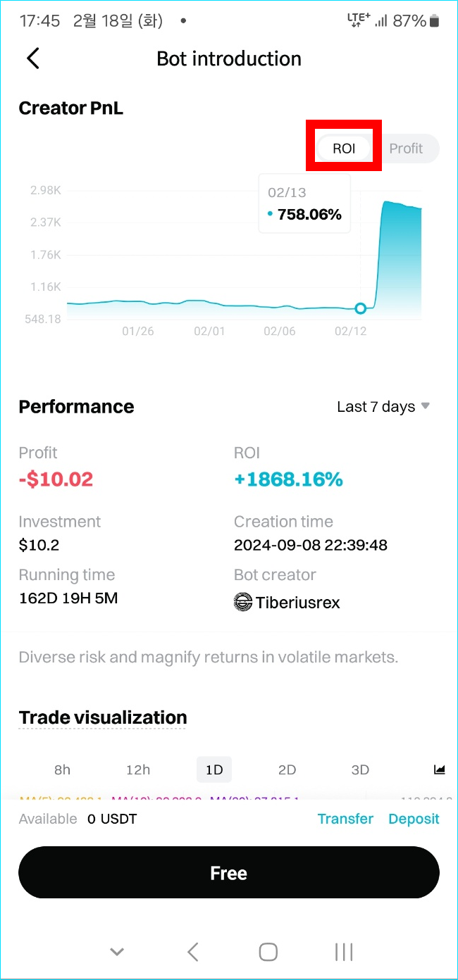Select the 2D chart interval
This screenshot has width=458, height=980.
coord(287,769)
